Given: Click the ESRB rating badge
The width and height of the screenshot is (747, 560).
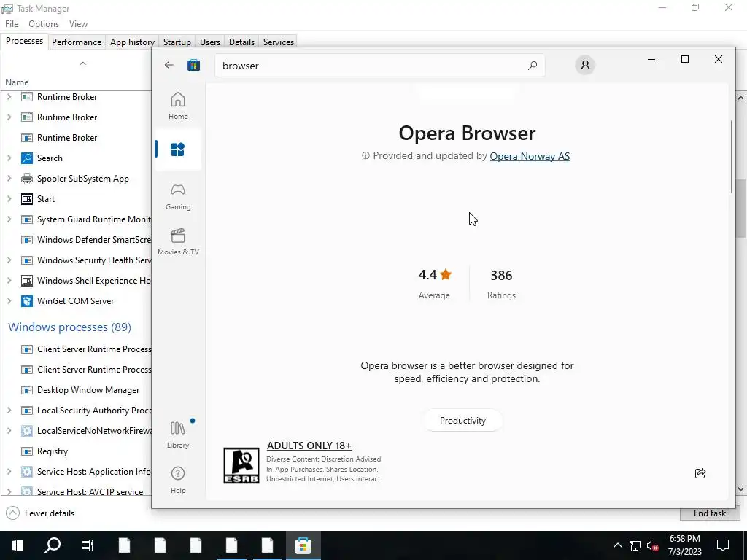Looking at the screenshot, I should coord(241,465).
